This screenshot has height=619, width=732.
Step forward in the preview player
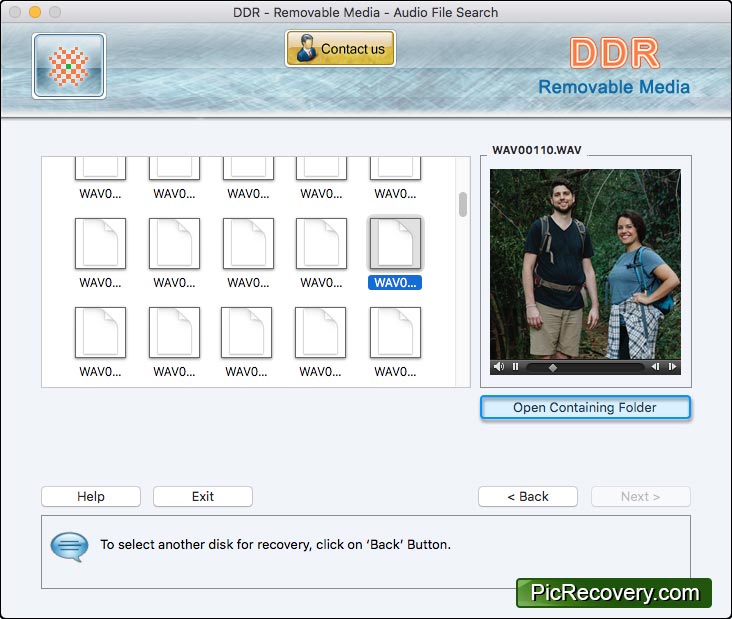click(x=672, y=366)
